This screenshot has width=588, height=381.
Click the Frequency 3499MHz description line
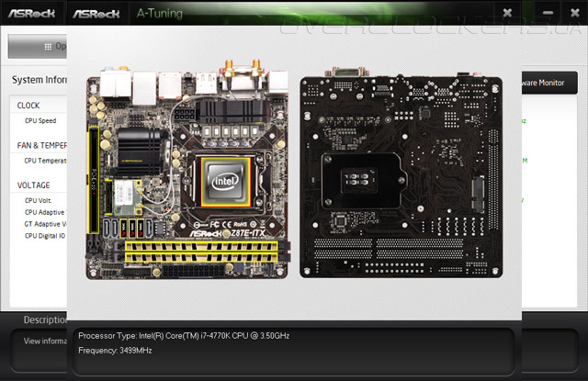click(115, 351)
